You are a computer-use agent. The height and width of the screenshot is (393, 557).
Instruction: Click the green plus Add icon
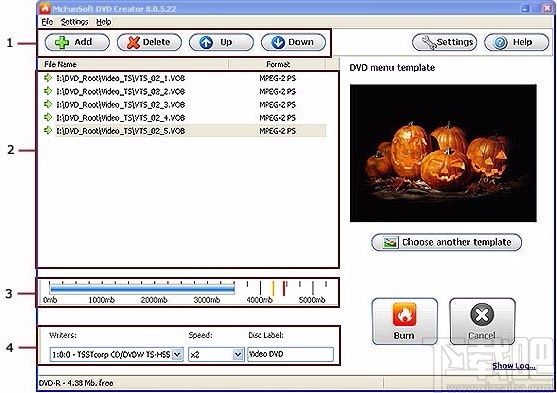point(62,42)
